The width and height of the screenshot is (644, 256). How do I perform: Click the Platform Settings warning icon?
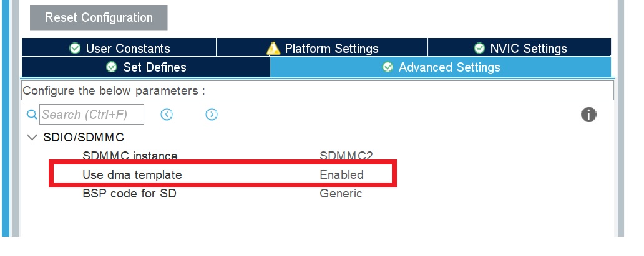(273, 49)
